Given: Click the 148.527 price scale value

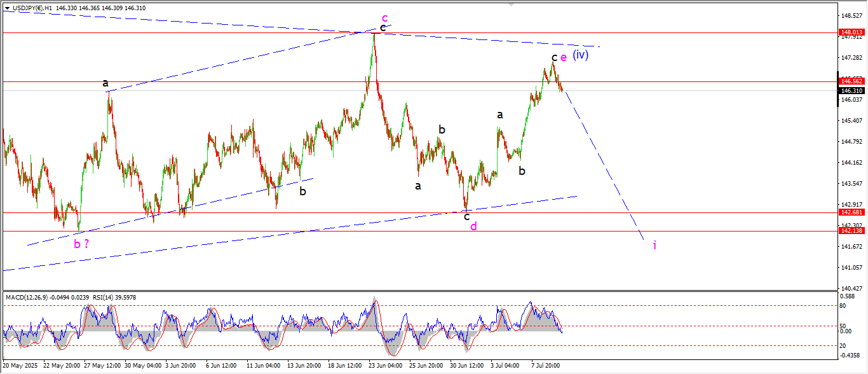Looking at the screenshot, I should (851, 15).
